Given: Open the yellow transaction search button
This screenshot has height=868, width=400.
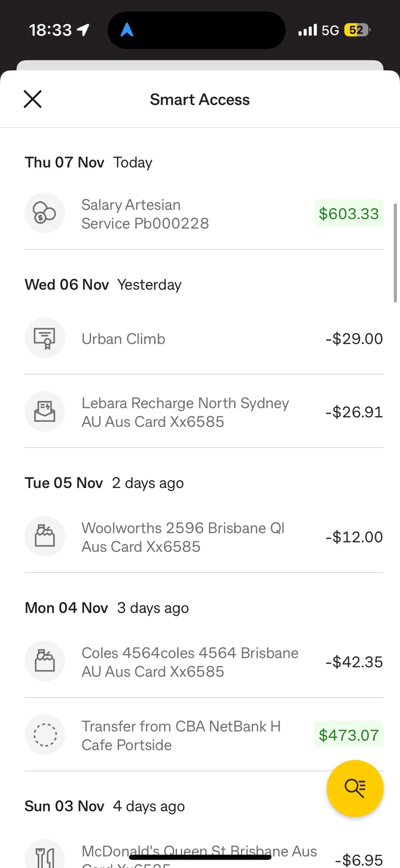Looking at the screenshot, I should click(355, 788).
